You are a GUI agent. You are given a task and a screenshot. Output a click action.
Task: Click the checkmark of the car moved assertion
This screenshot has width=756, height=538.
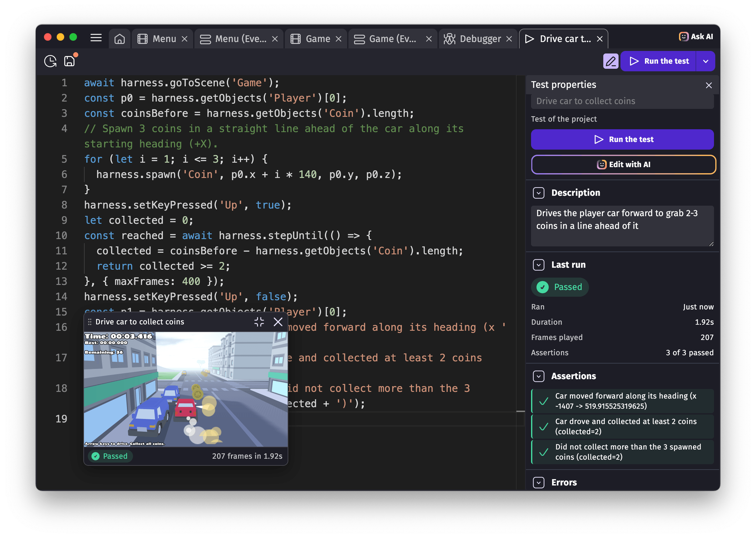[544, 401]
